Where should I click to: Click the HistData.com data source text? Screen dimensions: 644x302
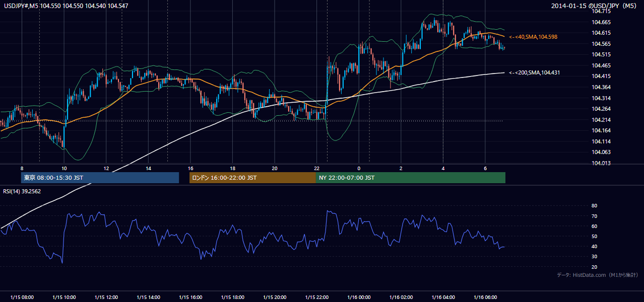coord(598,275)
